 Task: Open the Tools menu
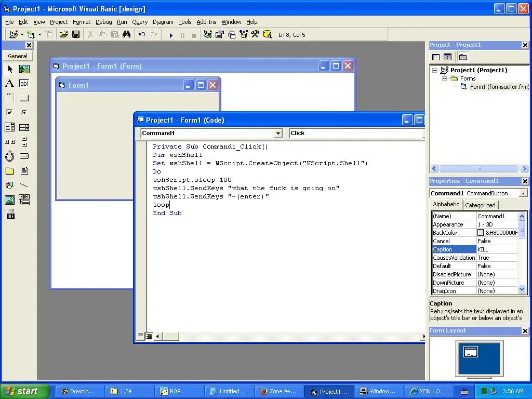pos(185,22)
